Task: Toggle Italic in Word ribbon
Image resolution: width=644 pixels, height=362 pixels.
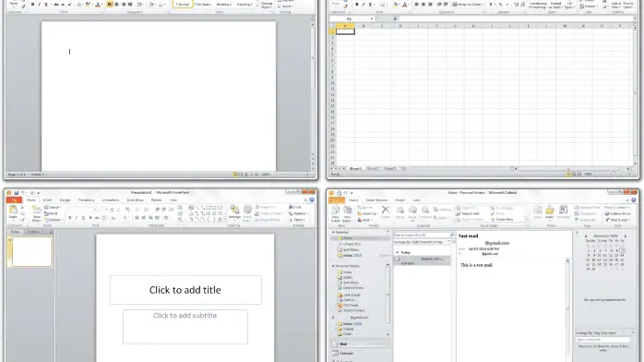Action: pyautogui.click(x=39, y=5)
